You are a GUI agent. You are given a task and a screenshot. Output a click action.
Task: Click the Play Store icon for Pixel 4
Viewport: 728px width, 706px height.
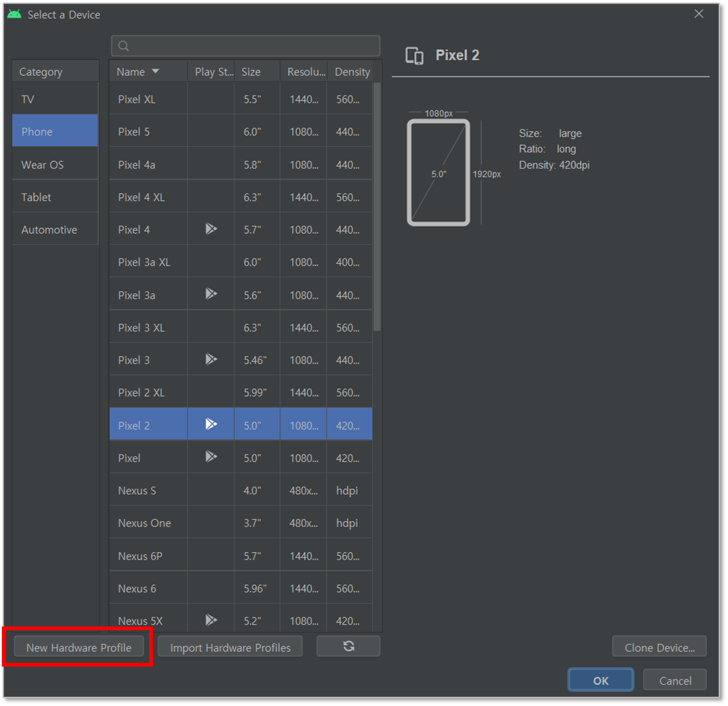click(211, 229)
